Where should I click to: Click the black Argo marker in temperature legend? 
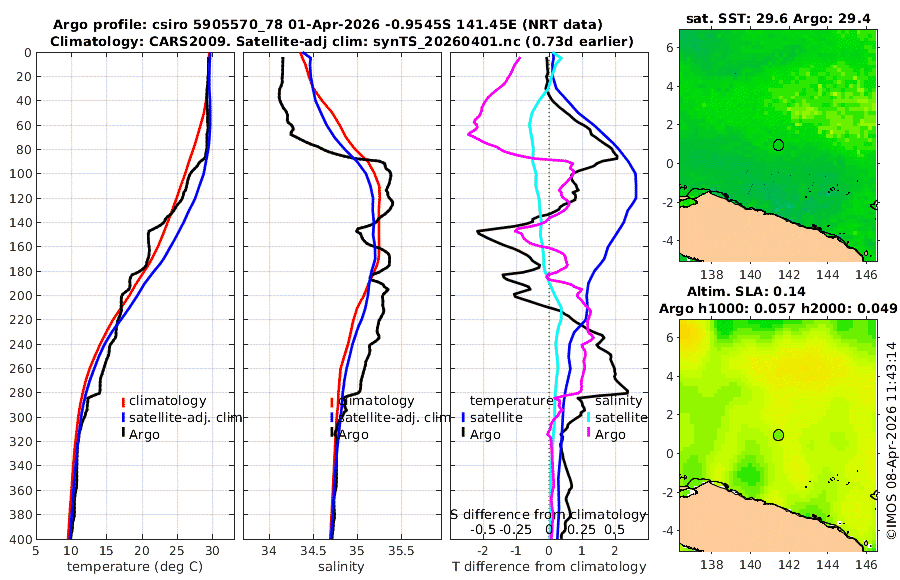coord(123,434)
